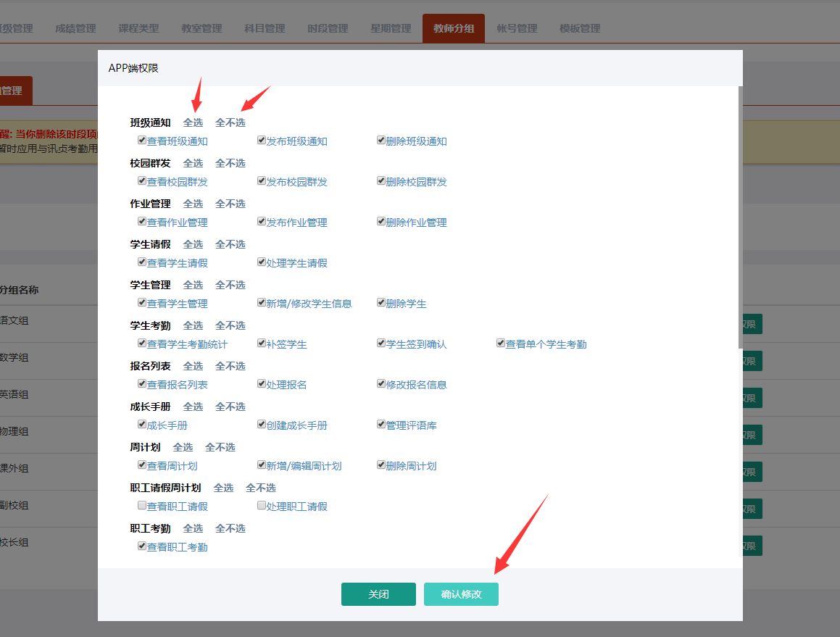Click 全选 for 周计划
840x637 pixels.
coord(183,447)
